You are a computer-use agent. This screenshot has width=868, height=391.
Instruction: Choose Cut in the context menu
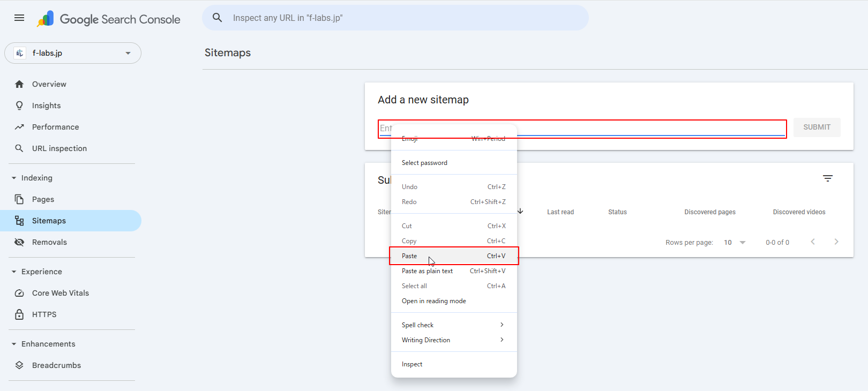pos(454,226)
